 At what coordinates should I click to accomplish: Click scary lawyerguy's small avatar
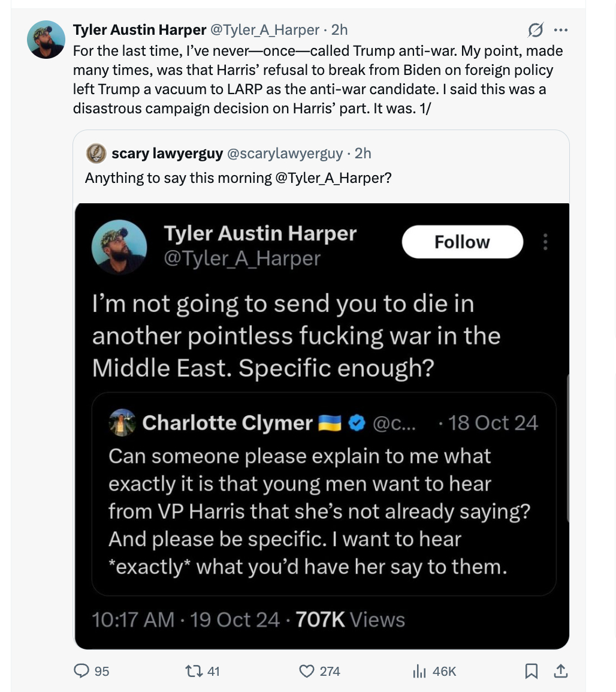point(96,154)
